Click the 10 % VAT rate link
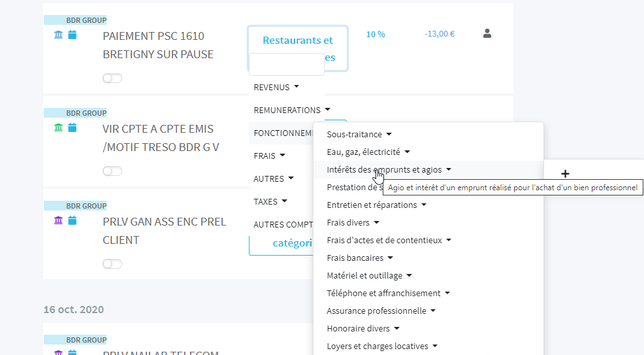Image resolution: width=644 pixels, height=355 pixels. point(376,34)
